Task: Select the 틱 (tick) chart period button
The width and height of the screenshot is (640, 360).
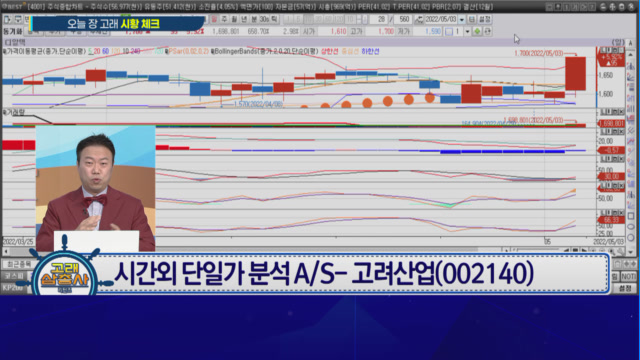Action: point(274,19)
